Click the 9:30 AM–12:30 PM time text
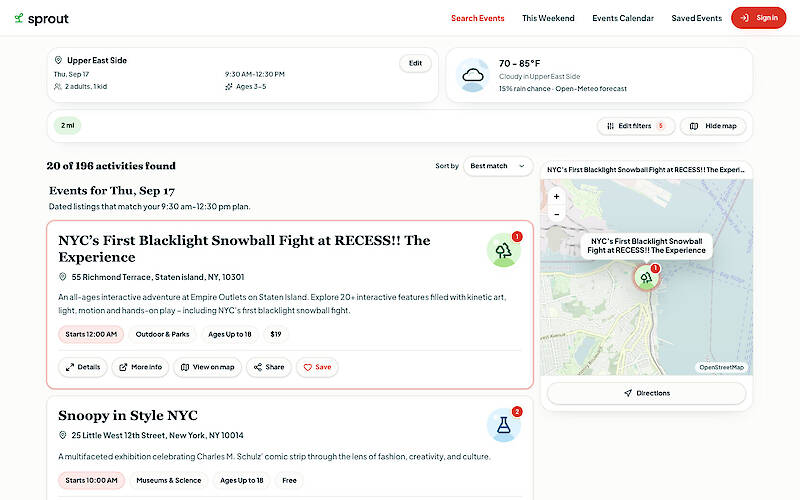The height and width of the screenshot is (500, 800). coord(255,74)
